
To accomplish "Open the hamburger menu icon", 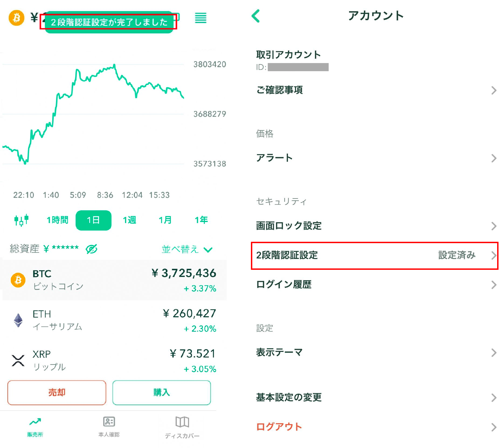I will click(201, 18).
